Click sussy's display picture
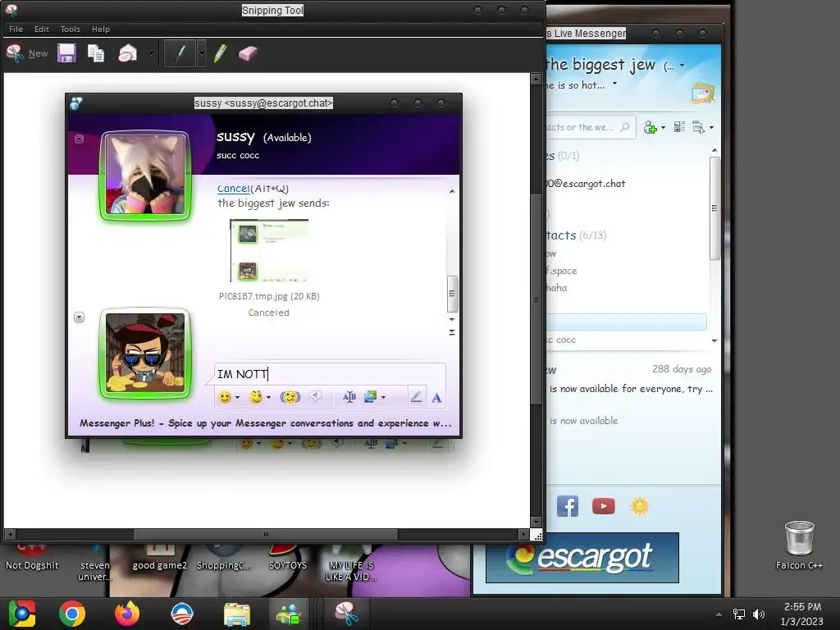This screenshot has height=630, width=840. pyautogui.click(x=145, y=174)
